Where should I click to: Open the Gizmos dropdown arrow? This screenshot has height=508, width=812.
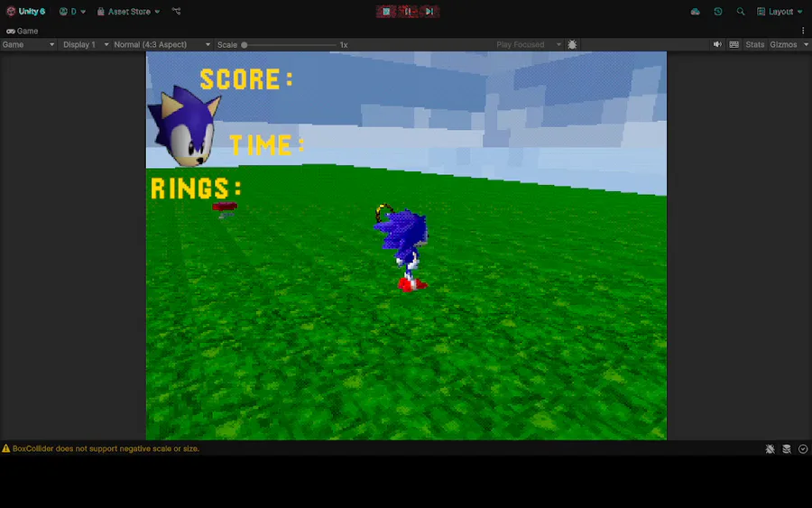tap(806, 44)
